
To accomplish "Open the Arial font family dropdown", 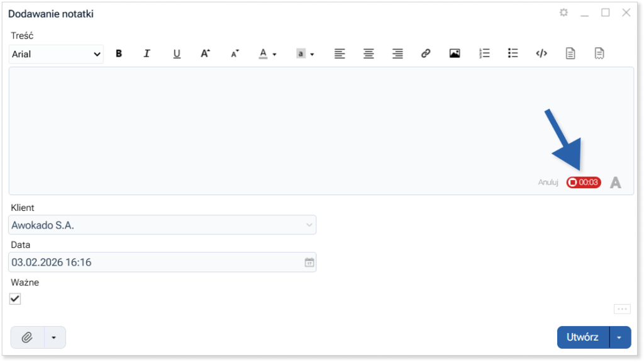I will [x=57, y=54].
